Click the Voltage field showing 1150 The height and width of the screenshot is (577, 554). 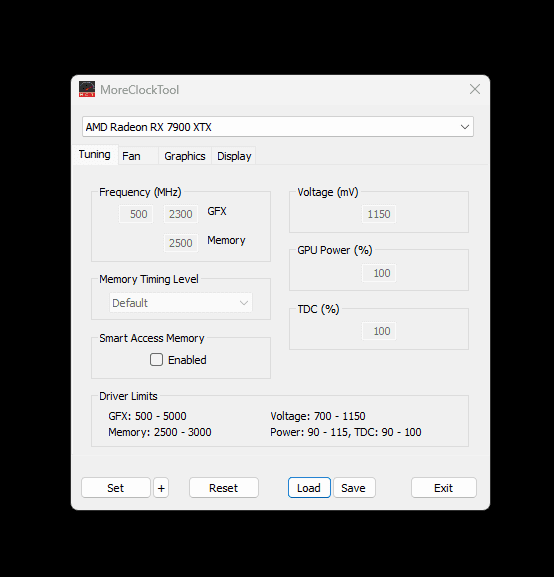[379, 214]
